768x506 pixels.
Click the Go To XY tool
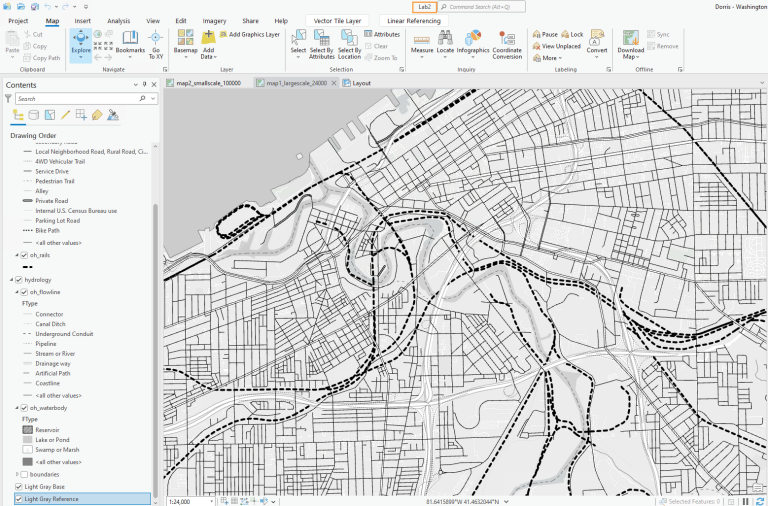pos(155,42)
